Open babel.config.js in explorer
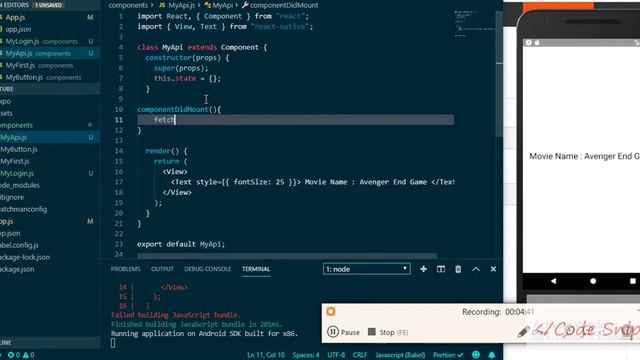This screenshot has height=360, width=640. [x=49, y=245]
